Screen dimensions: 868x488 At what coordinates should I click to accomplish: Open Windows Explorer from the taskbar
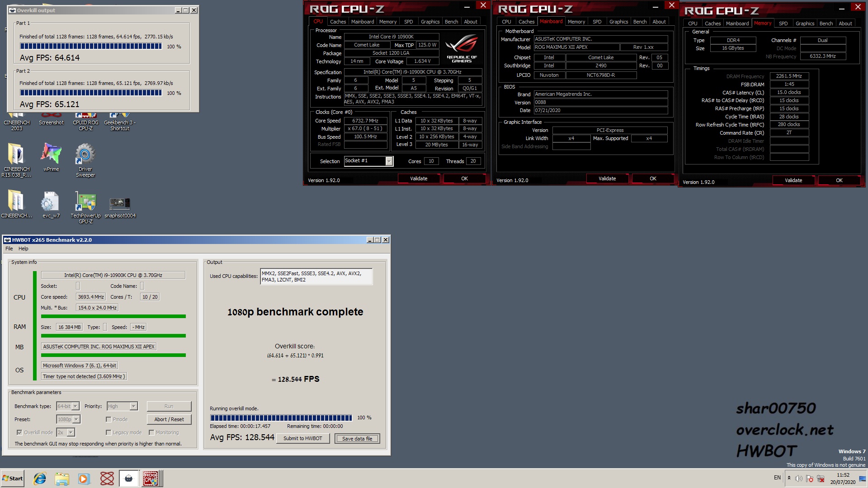(62, 478)
